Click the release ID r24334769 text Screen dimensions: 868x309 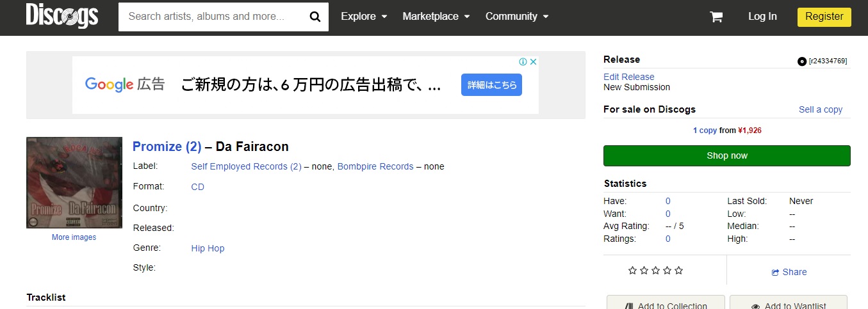(828, 61)
